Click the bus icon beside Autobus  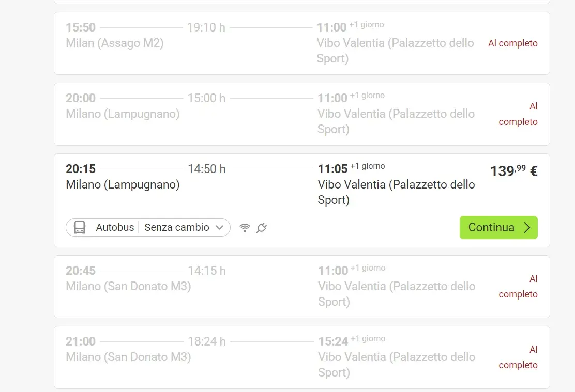click(80, 227)
